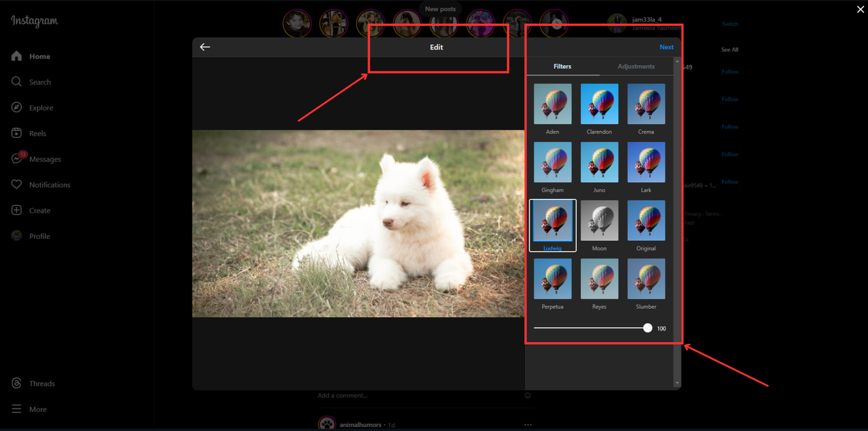Click the filter panel scrollbar down arrow
The image size is (868, 431).
point(677,383)
